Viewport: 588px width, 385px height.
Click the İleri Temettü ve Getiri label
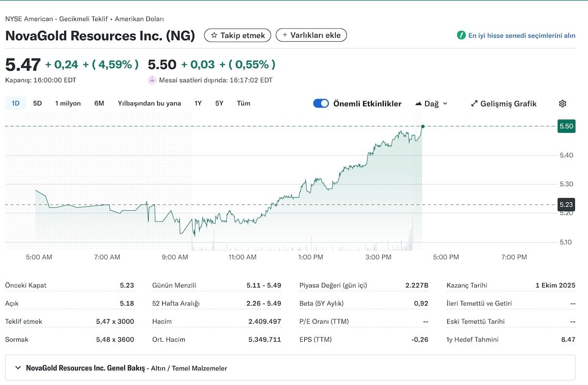[x=479, y=303]
